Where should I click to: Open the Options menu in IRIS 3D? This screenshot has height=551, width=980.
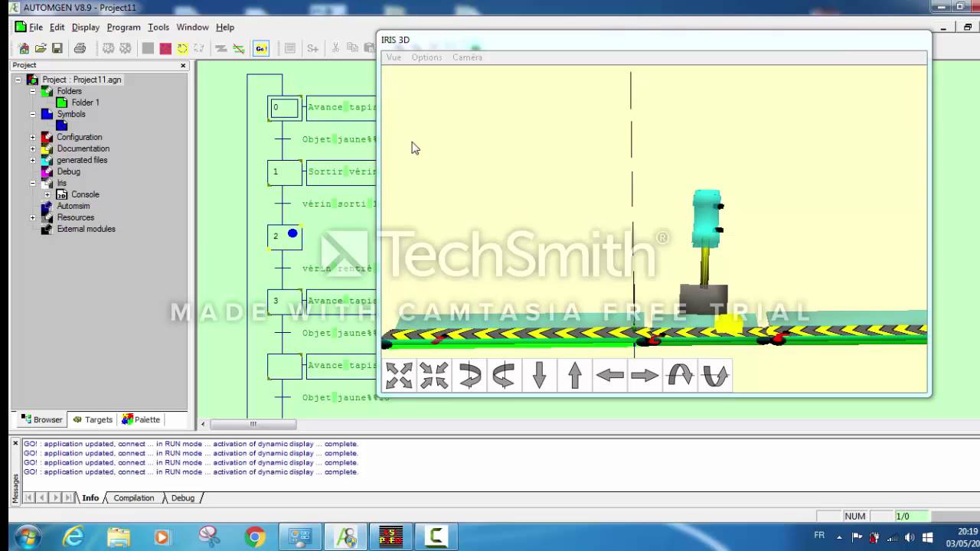pyautogui.click(x=426, y=57)
